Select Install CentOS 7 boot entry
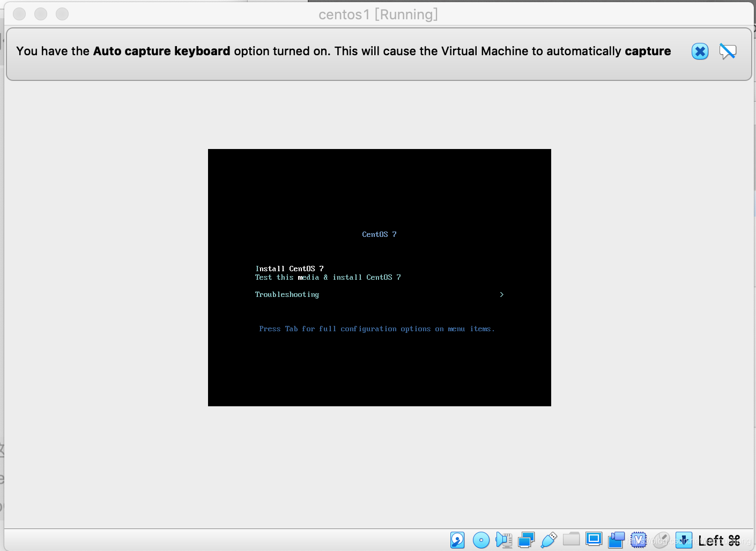 click(290, 269)
